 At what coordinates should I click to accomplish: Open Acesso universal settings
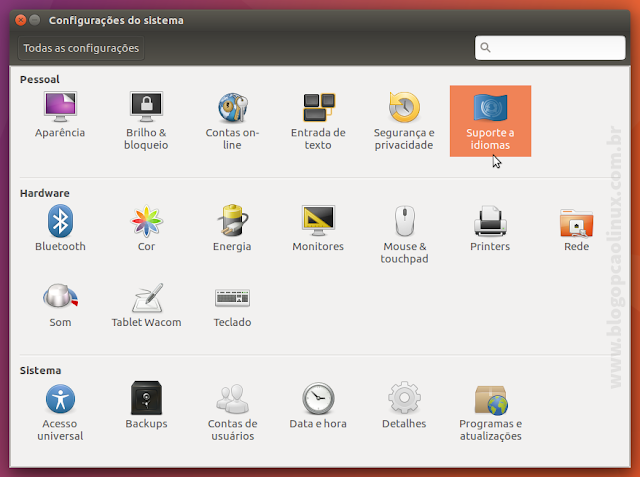(x=60, y=412)
